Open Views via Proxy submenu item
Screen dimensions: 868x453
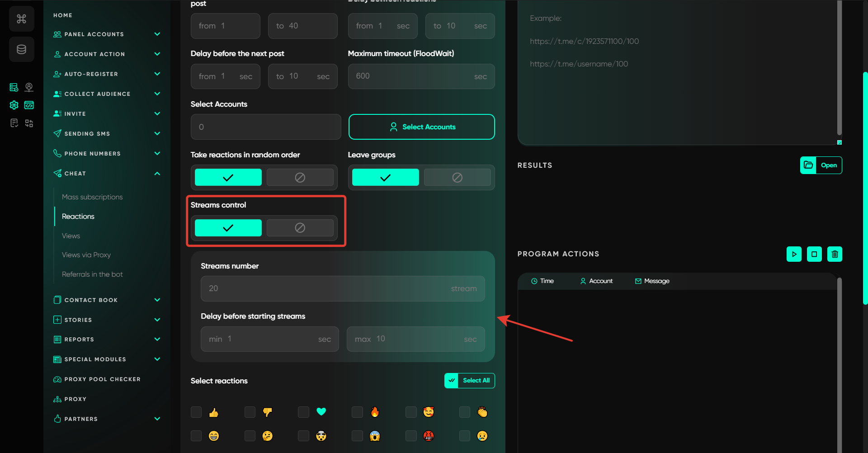86,255
